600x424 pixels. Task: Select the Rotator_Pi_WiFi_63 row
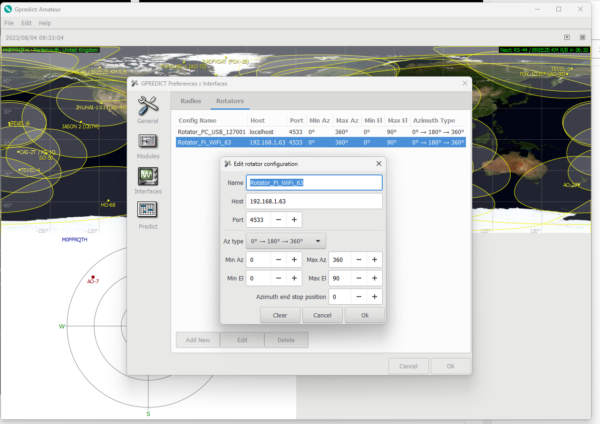[321, 142]
